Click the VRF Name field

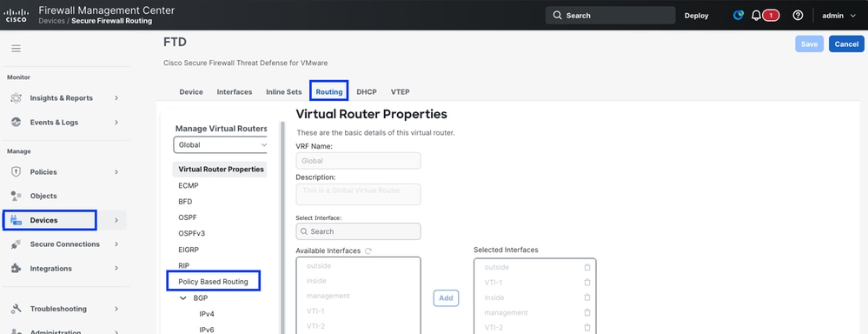pos(358,161)
